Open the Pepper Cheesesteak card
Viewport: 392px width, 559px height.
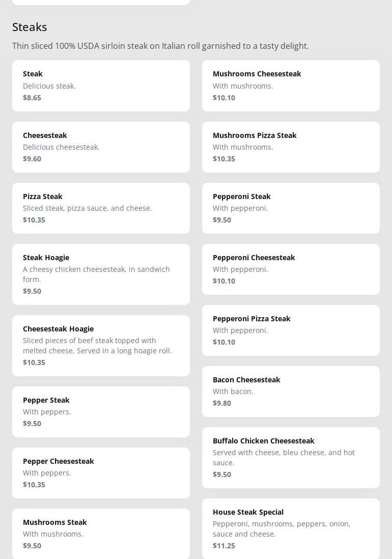click(101, 472)
